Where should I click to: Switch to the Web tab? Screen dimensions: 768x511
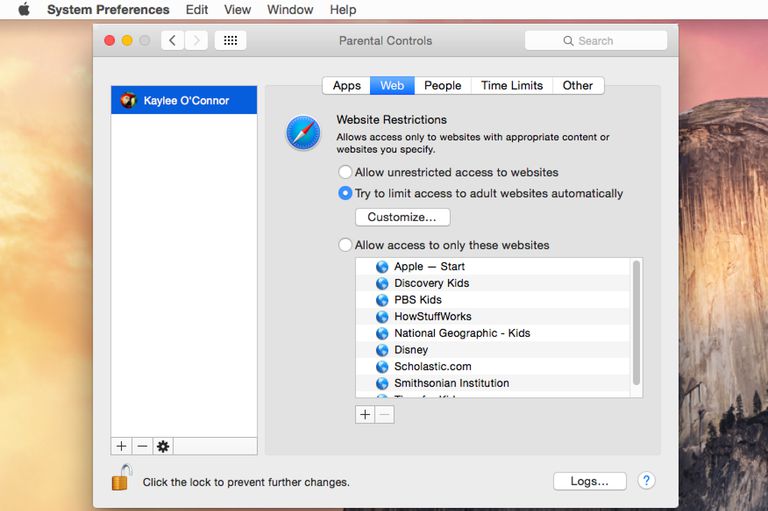click(x=392, y=85)
